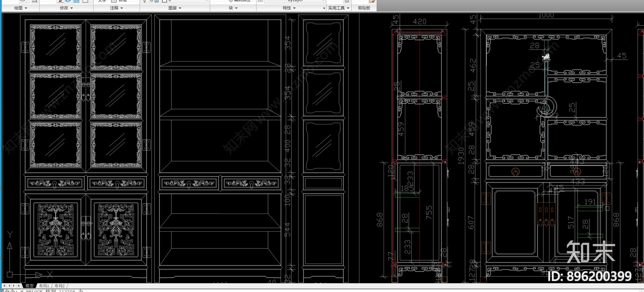Switch to the 布局1 layout tab
The height and width of the screenshot is (292, 644).
(x=44, y=286)
